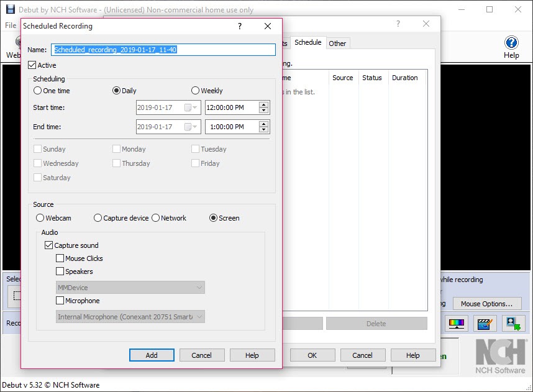The height and width of the screenshot is (392, 533).
Task: Select the One time scheduling option
Action: pos(37,91)
